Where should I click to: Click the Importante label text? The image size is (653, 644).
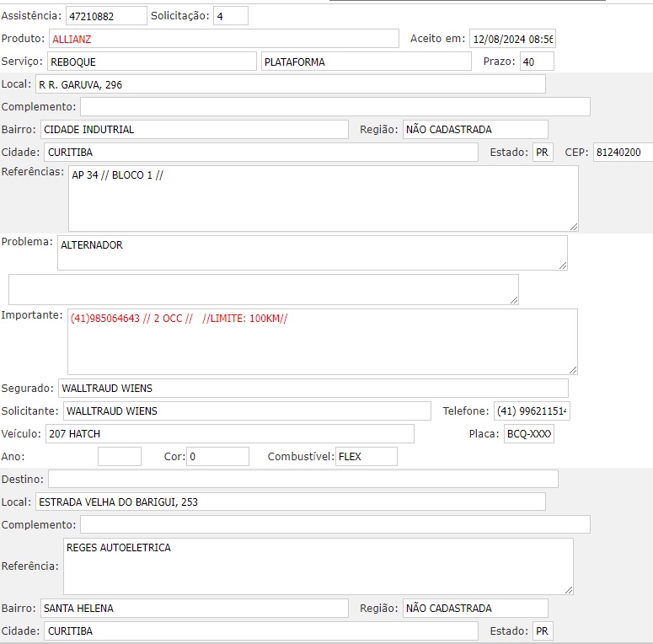click(32, 315)
